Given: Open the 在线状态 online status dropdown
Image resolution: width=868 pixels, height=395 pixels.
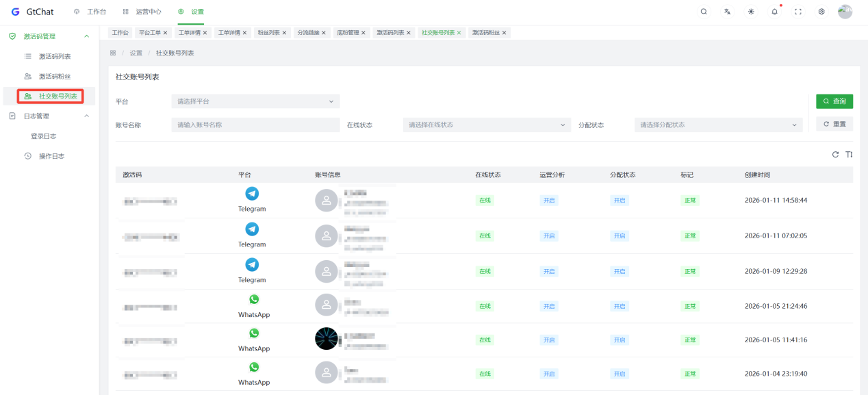Looking at the screenshot, I should point(487,125).
